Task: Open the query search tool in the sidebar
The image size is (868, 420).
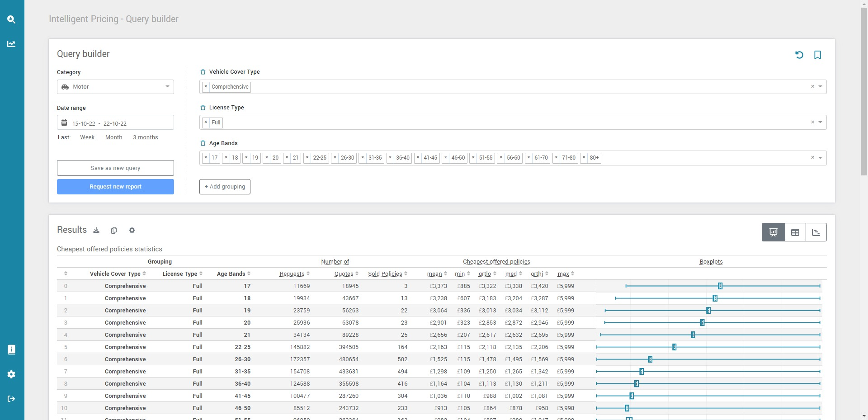Action: (x=11, y=19)
